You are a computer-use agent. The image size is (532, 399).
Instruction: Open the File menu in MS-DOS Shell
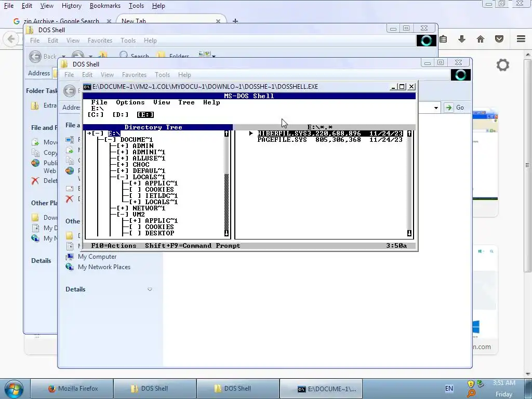click(99, 102)
